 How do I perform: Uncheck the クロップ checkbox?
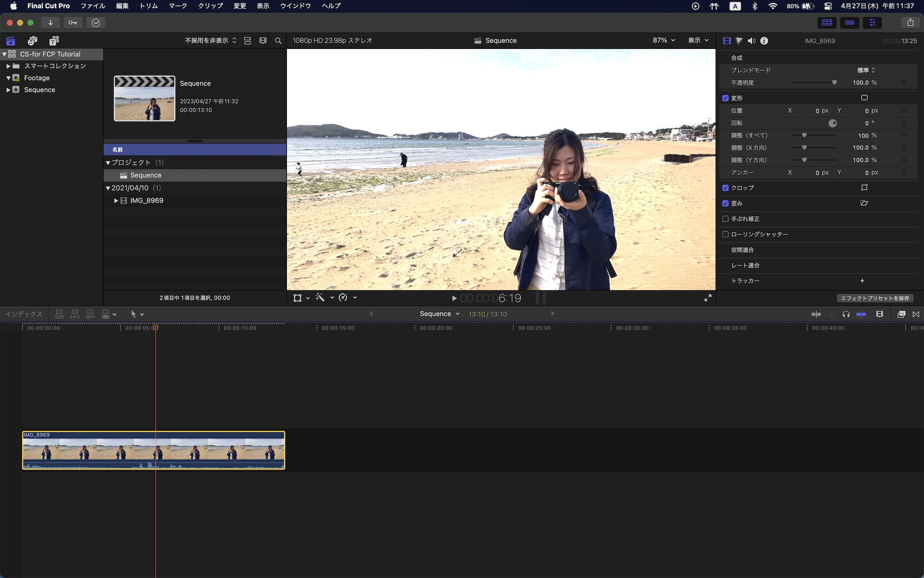(x=725, y=188)
